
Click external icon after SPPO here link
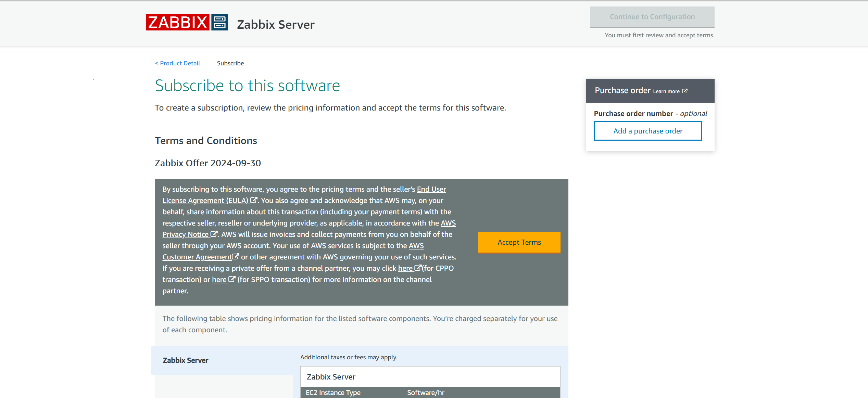(x=232, y=279)
